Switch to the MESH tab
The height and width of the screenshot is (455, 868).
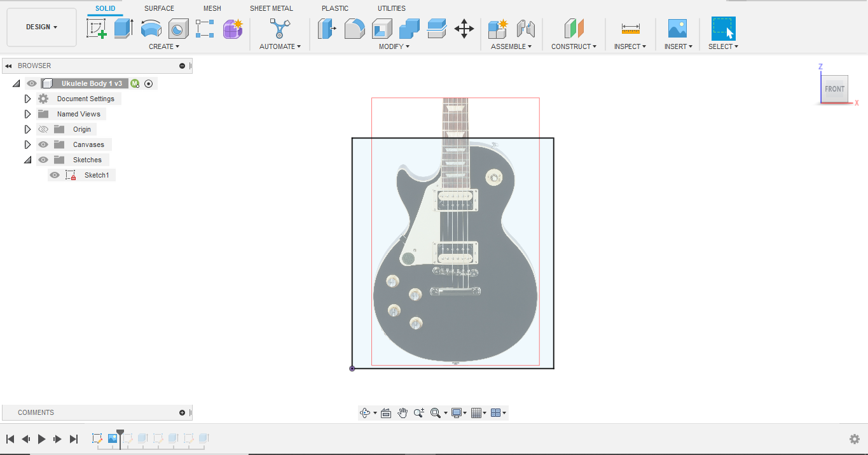[212, 8]
